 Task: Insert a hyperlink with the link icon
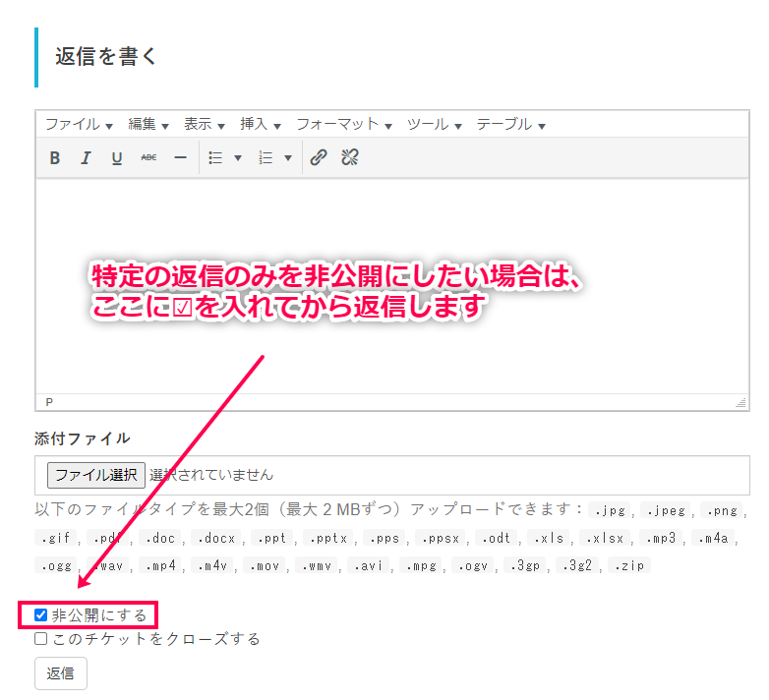(319, 157)
